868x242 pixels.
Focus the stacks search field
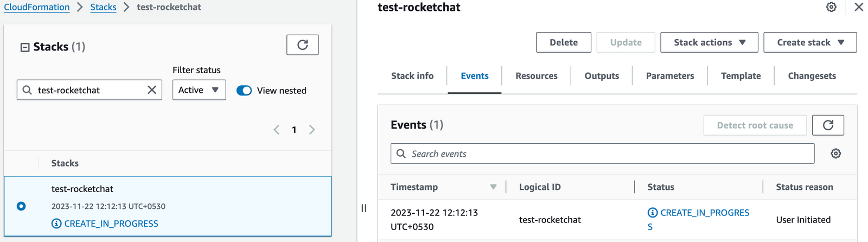tap(90, 90)
